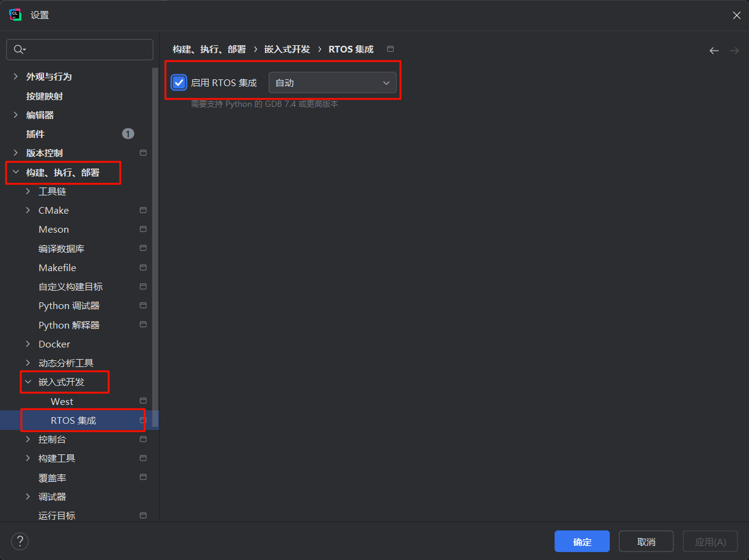Click the 确定 button

coord(582,542)
